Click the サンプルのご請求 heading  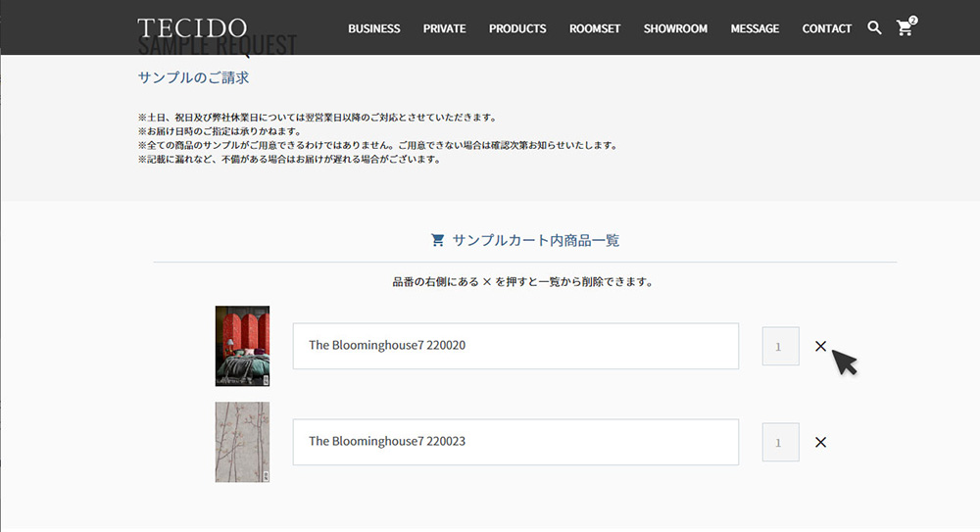(193, 77)
